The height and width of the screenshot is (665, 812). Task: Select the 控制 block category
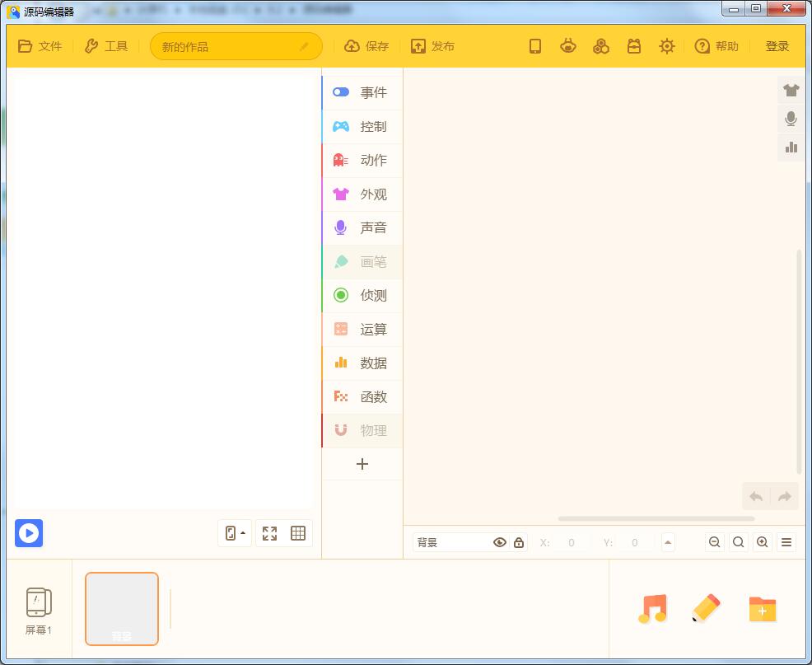pyautogui.click(x=362, y=126)
